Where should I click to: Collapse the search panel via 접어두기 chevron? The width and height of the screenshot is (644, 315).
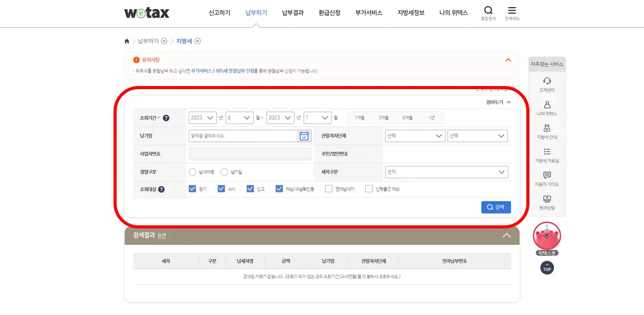[508, 102]
